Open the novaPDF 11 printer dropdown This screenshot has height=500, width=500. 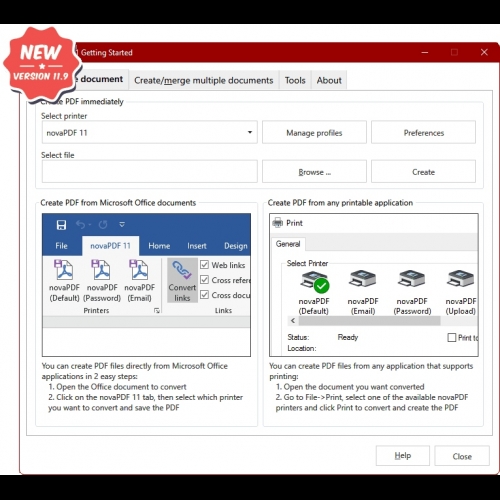[x=150, y=132]
